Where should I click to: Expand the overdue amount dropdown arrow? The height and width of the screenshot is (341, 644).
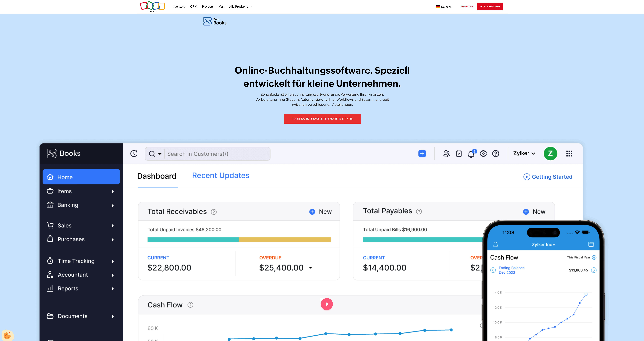tap(311, 267)
